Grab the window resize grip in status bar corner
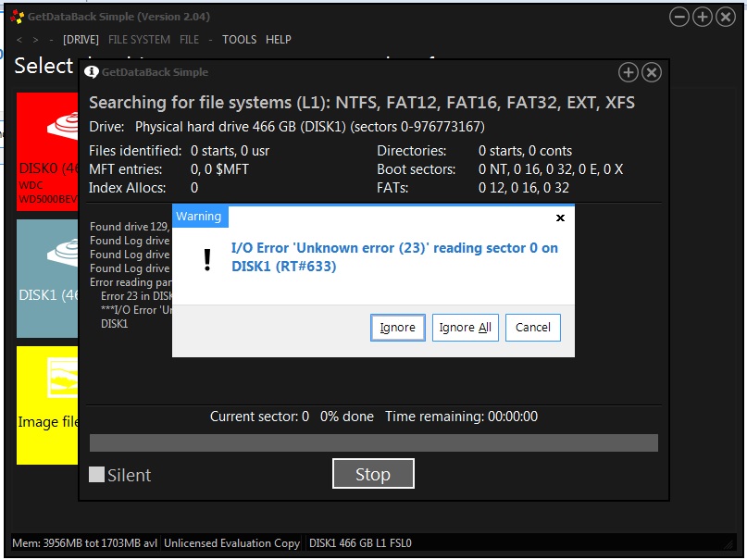Screen dimensions: 747x560 pos(728,544)
